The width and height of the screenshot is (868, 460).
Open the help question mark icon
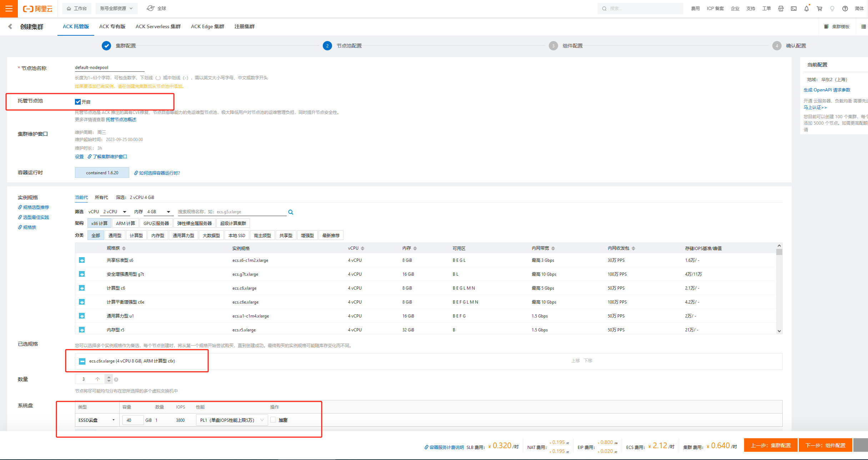point(845,9)
